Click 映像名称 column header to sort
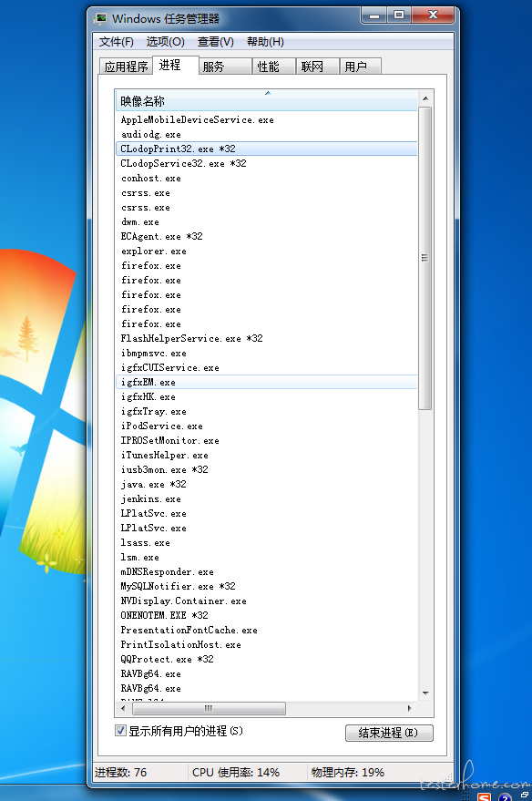The width and height of the screenshot is (532, 801). (266, 100)
